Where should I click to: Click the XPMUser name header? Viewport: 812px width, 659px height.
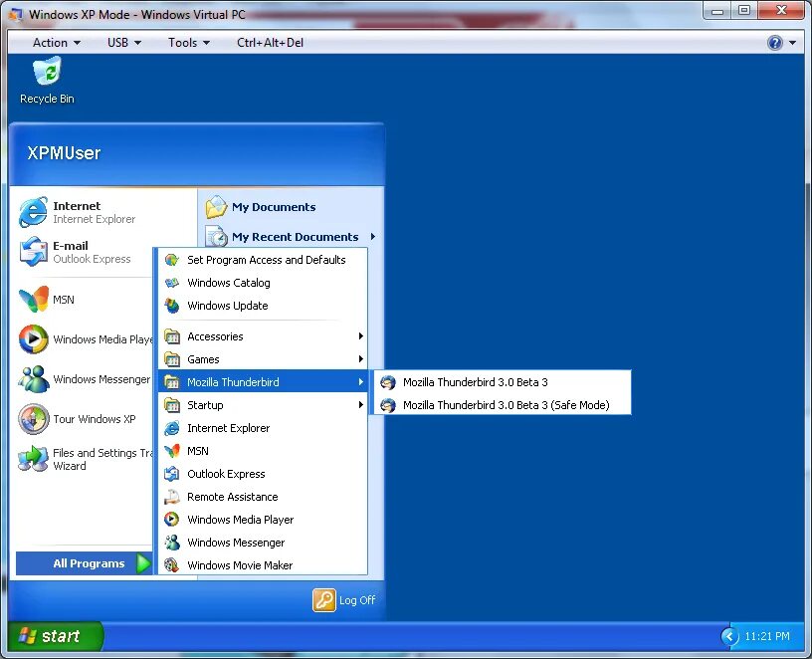tap(64, 153)
